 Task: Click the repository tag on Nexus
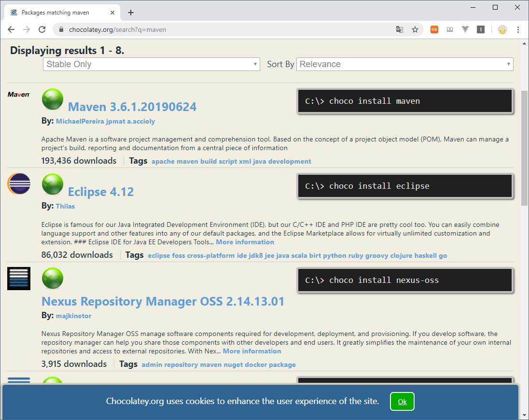(181, 364)
